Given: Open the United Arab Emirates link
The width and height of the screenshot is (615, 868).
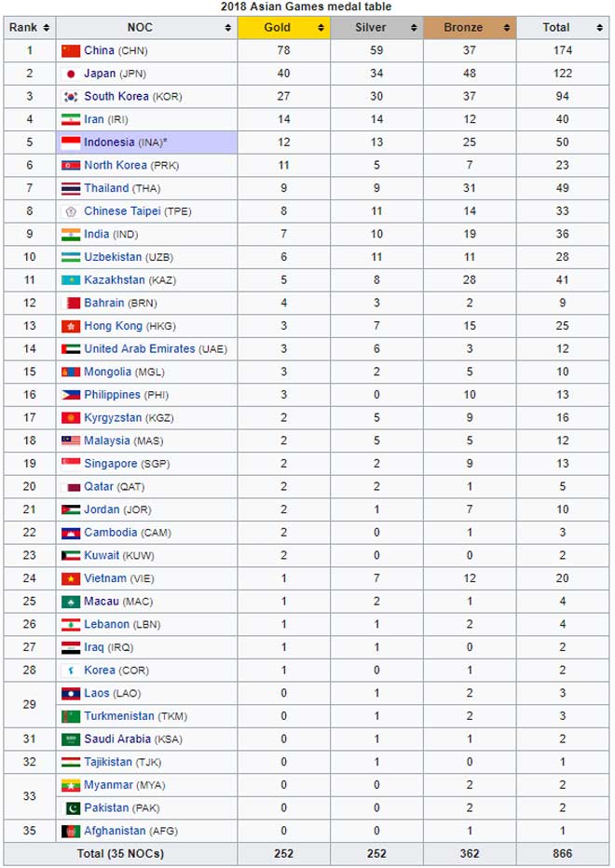Looking at the screenshot, I should pos(140,349).
